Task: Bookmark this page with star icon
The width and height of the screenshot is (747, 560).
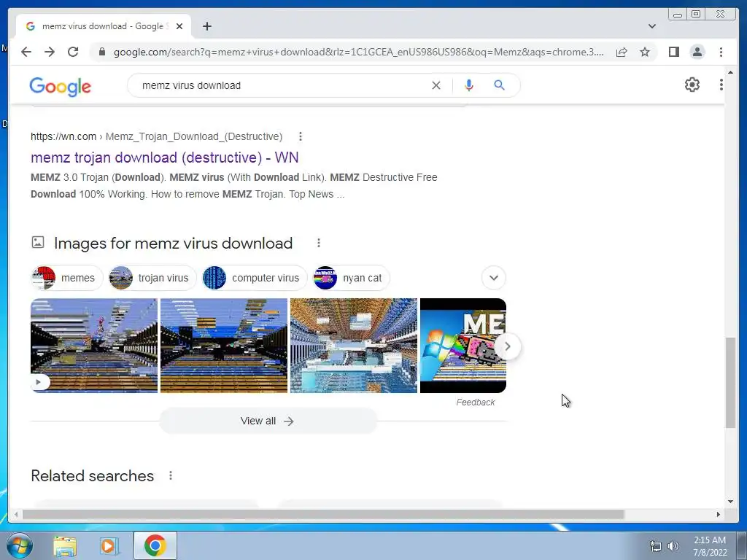Action: point(645,52)
